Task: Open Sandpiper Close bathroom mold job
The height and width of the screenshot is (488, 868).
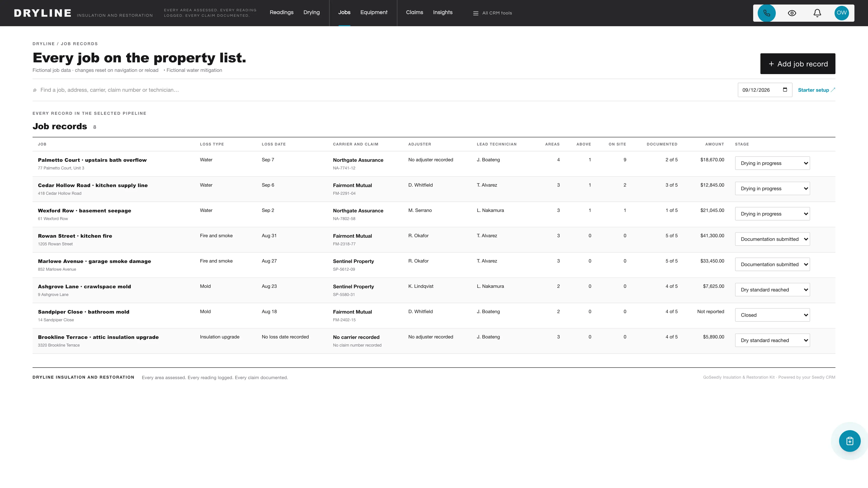Action: click(x=84, y=312)
